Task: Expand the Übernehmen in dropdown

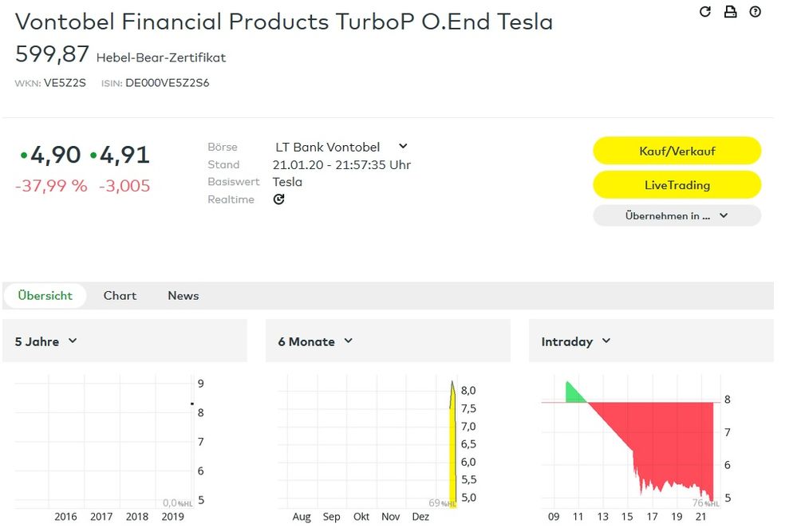Action: click(x=677, y=215)
